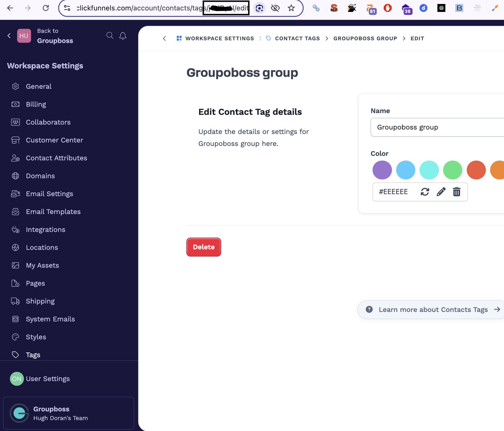Select the orange color swatch
Screen dimensions: 504x431
pos(498,170)
